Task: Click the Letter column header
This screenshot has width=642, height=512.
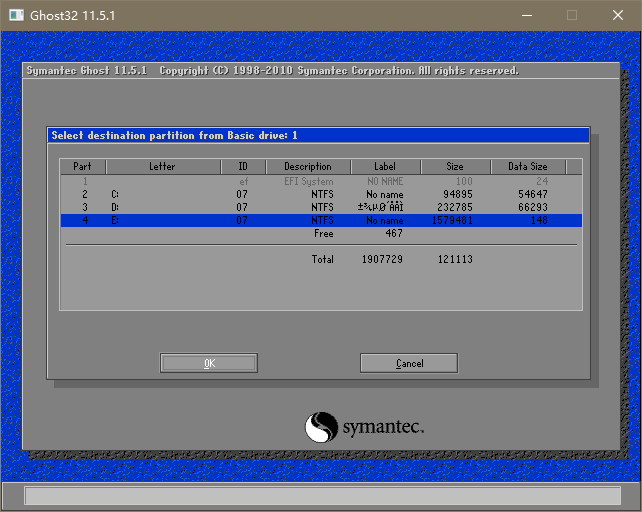Action: coord(163,166)
